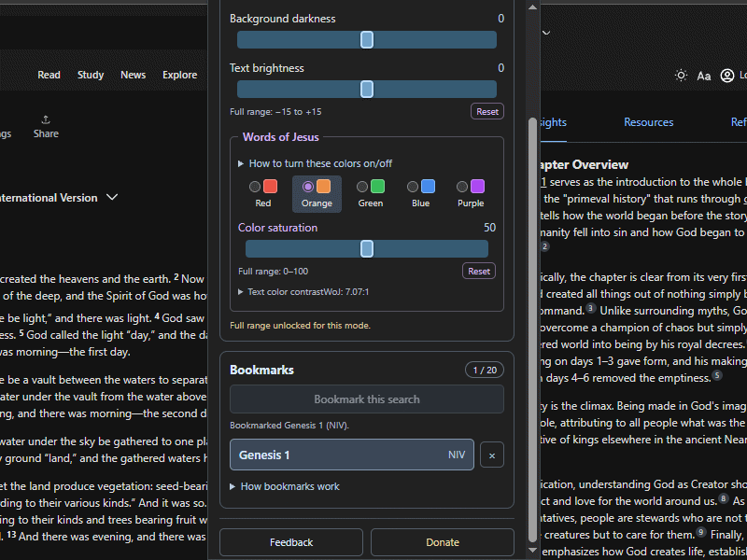The width and height of the screenshot is (747, 560).
Task: Select the Orange Words of Jesus radio
Action: 308,187
